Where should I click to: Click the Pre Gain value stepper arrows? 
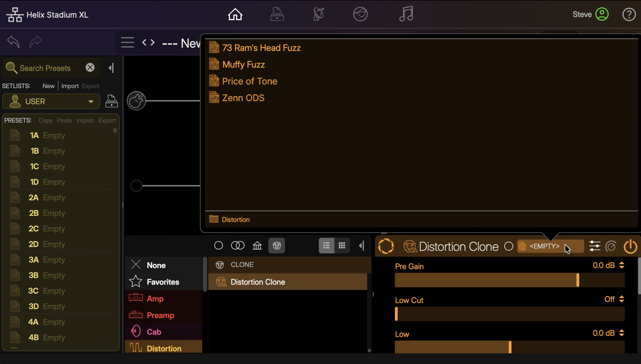[x=622, y=265]
